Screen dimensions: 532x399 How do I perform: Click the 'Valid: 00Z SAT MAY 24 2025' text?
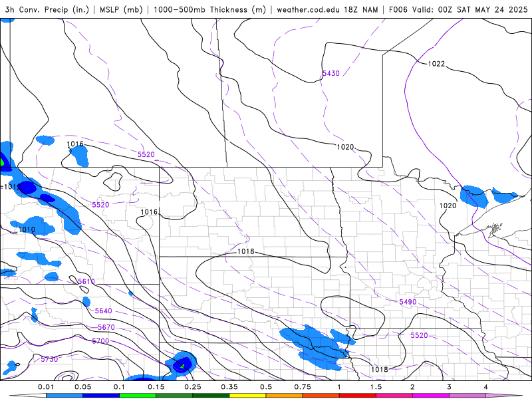coord(470,9)
